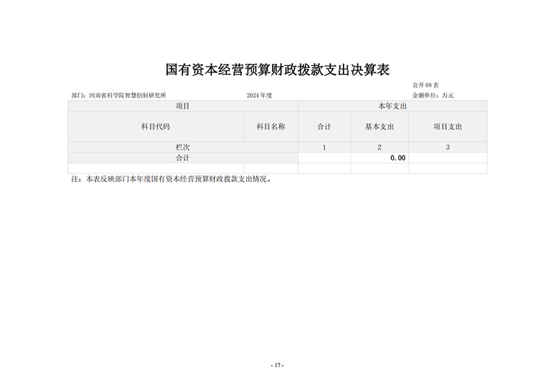Click the 合计 row label below 栏次
Image resolution: width=555 pixels, height=392 pixels.
point(182,157)
